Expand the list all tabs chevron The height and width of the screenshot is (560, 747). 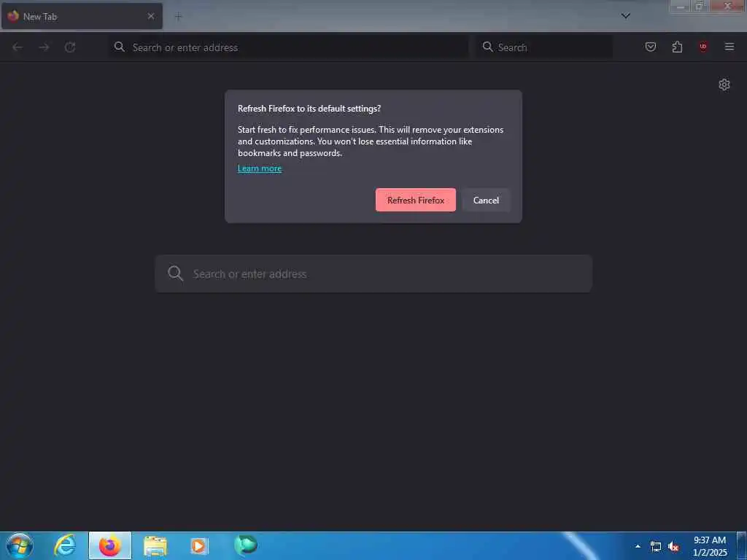coord(626,16)
